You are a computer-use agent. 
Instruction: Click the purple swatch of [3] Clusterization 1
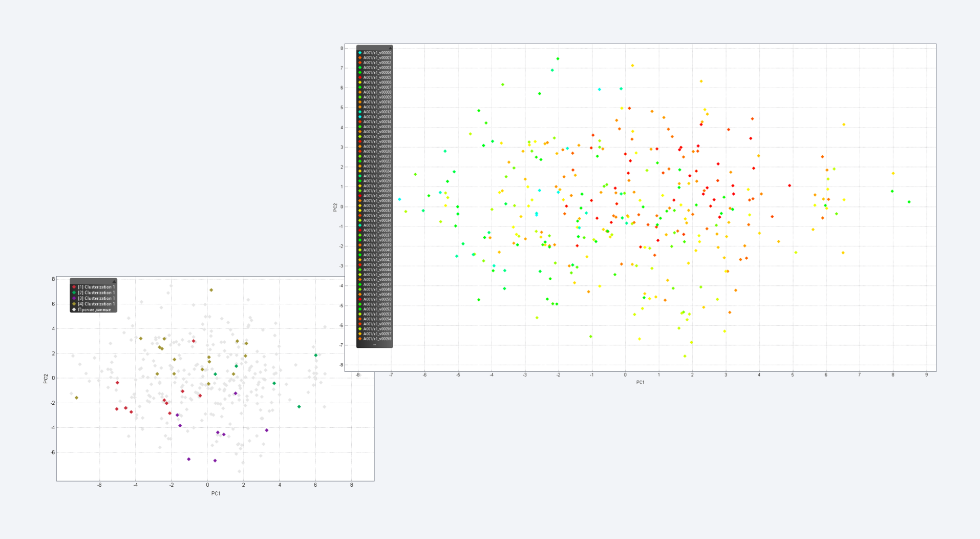(74, 298)
